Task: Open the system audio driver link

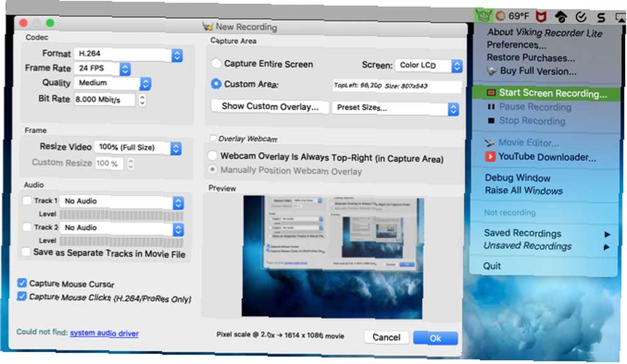Action: 104,333
